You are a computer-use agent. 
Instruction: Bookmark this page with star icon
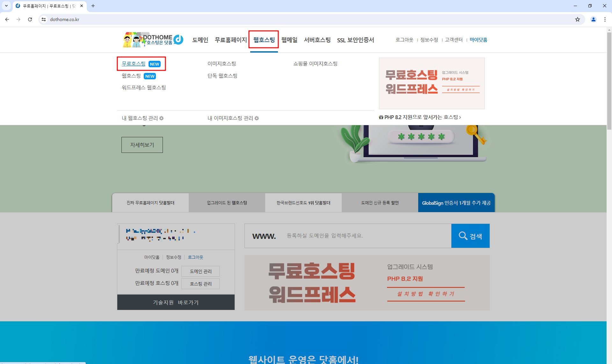pos(578,19)
